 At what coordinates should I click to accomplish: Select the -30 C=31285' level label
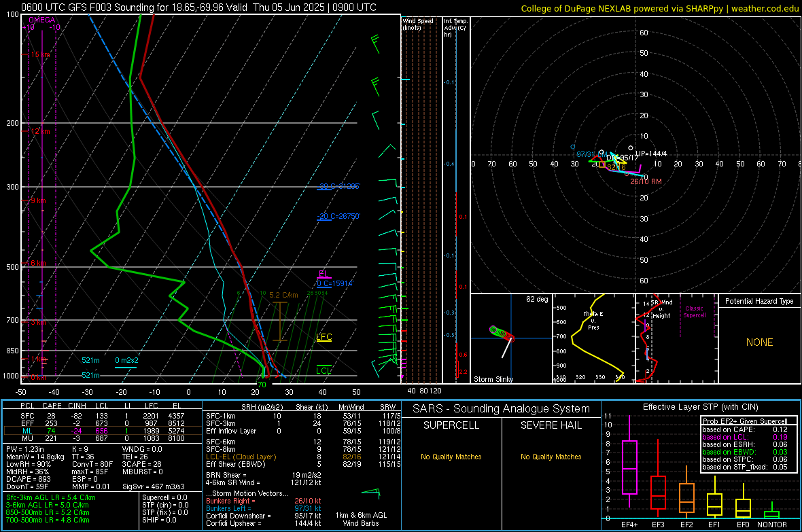point(340,186)
